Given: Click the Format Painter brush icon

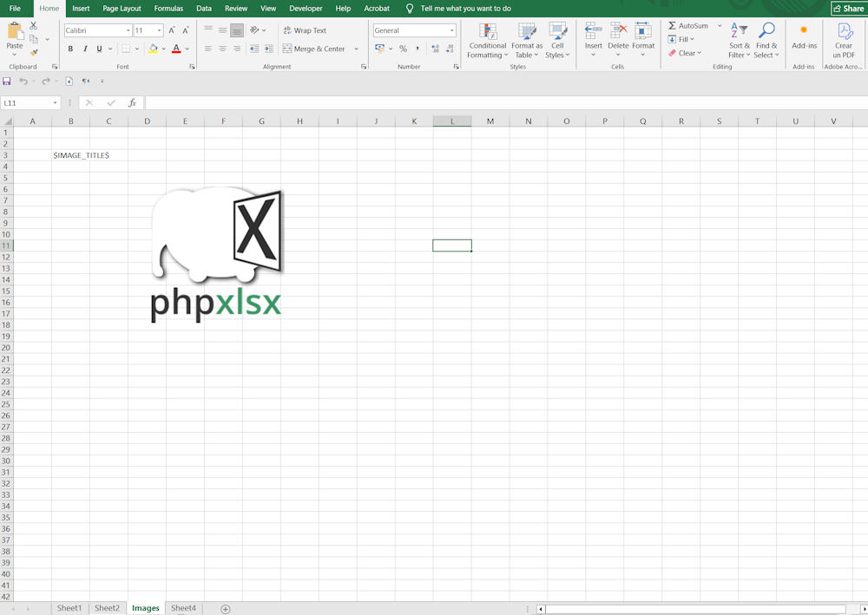Looking at the screenshot, I should click(x=34, y=53).
